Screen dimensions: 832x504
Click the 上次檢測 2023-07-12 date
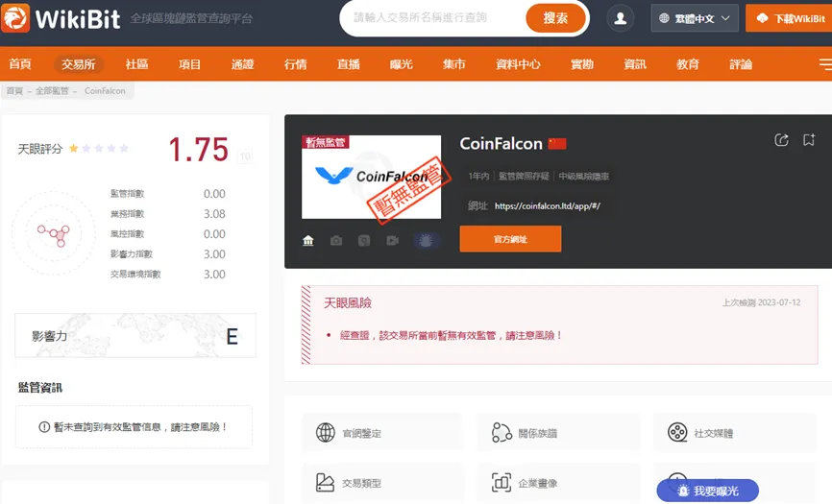coord(762,302)
